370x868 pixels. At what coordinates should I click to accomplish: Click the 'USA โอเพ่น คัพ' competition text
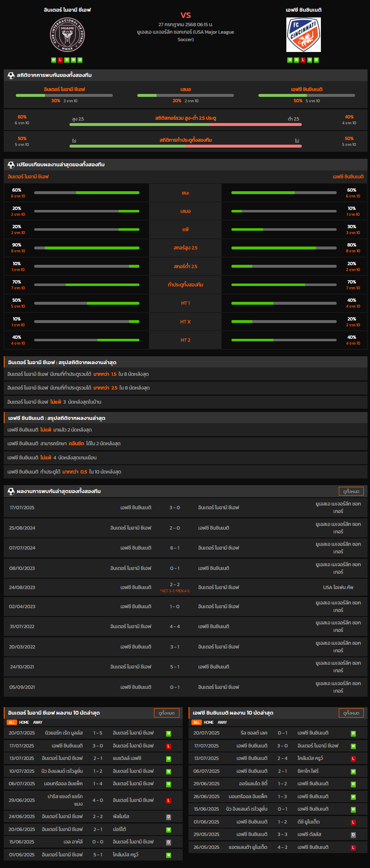pyautogui.click(x=338, y=587)
